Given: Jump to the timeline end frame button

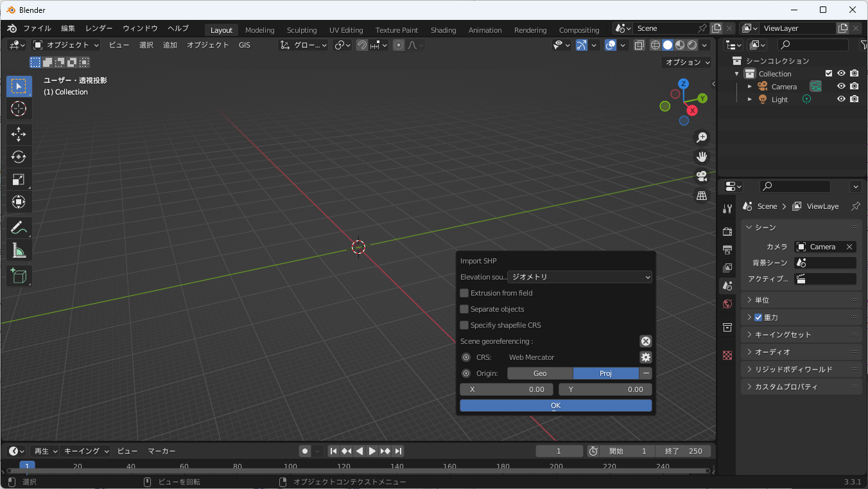Looking at the screenshot, I should coord(398,451).
